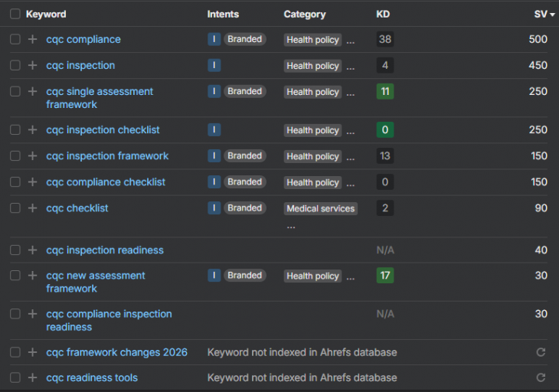Select all keywords with header checkbox
This screenshot has width=559, height=392.
click(x=15, y=14)
